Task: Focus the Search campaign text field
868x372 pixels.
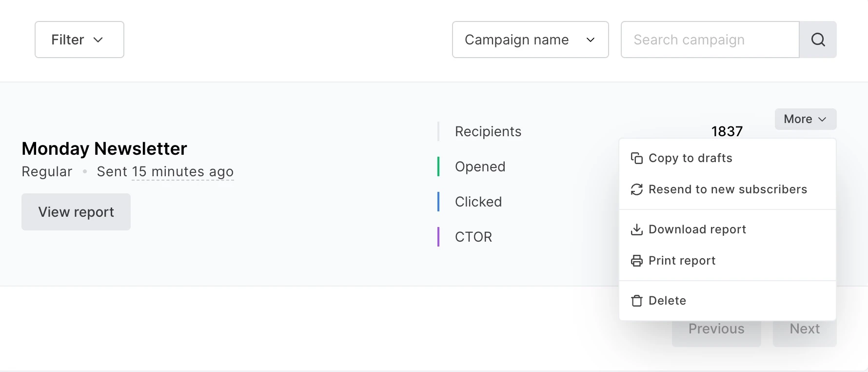Action: pos(710,40)
